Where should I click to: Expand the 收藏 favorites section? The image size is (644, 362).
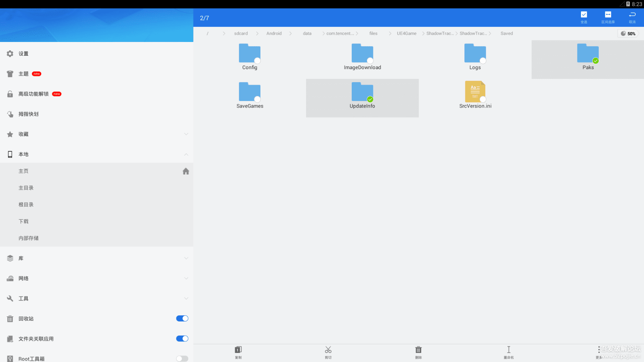(186, 134)
